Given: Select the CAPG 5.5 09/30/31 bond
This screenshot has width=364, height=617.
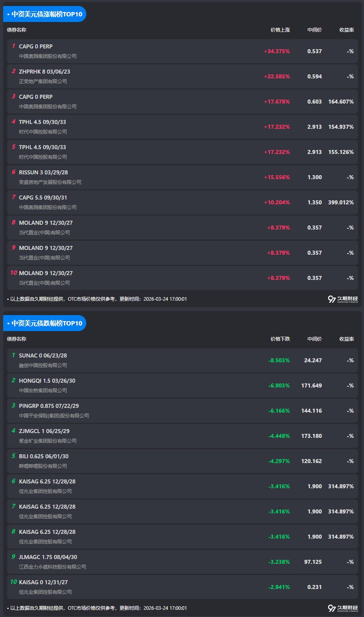Looking at the screenshot, I should [x=43, y=198].
